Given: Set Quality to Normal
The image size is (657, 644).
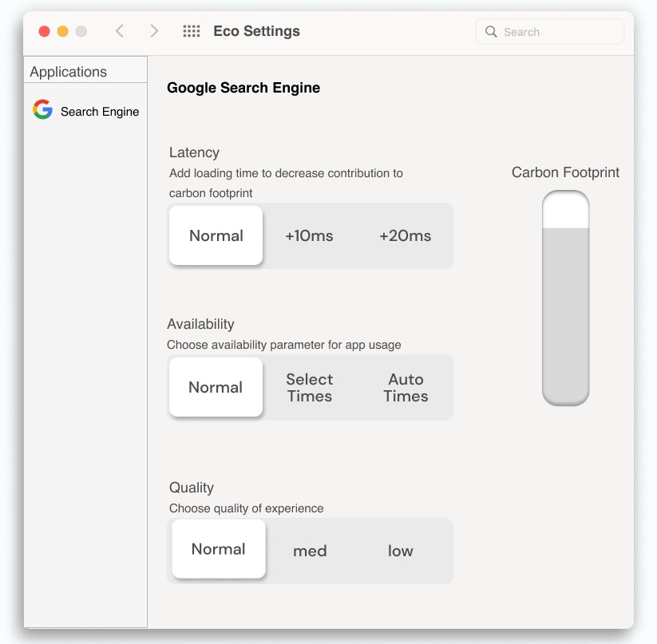Looking at the screenshot, I should click(218, 549).
